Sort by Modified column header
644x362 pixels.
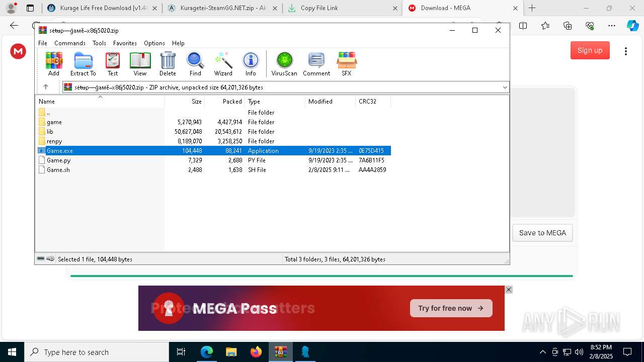tap(331, 102)
